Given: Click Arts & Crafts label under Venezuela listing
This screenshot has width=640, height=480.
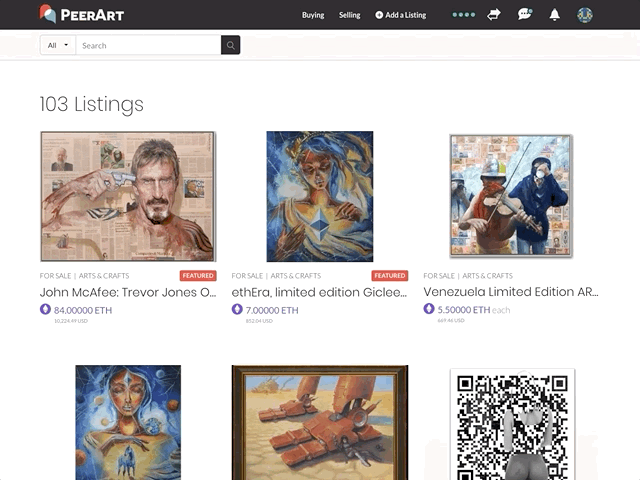Looking at the screenshot, I should click(487, 276).
